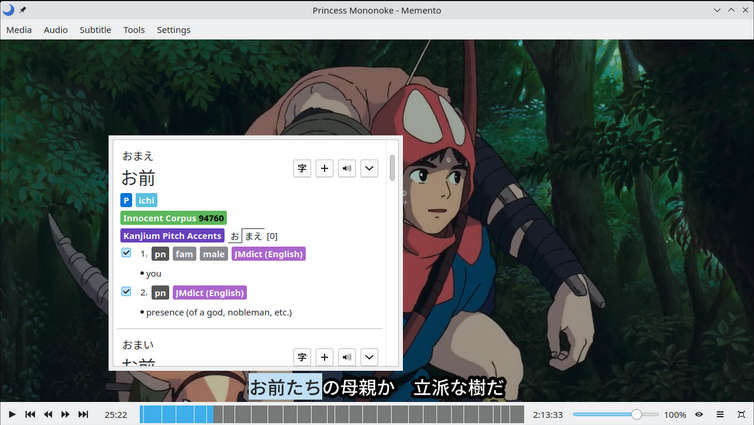The height and width of the screenshot is (425, 754).
Task: Keep window above with the title-bar up chevron
Action: coord(731,10)
